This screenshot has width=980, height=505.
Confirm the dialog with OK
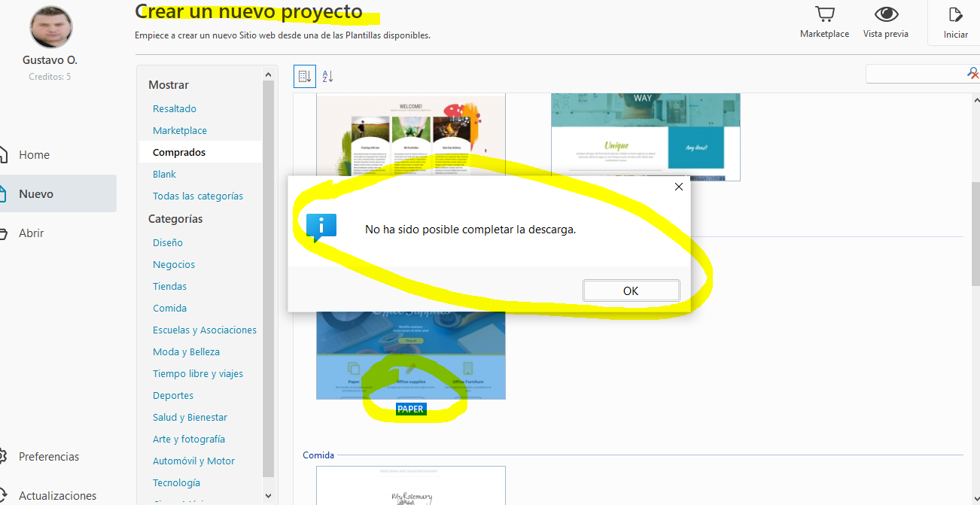631,291
